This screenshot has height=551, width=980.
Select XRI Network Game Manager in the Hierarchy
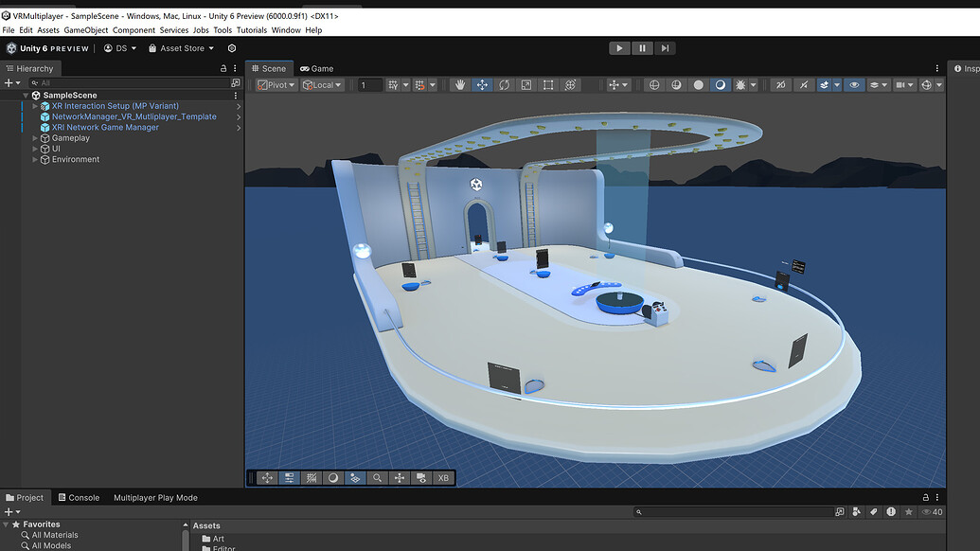[x=104, y=127]
